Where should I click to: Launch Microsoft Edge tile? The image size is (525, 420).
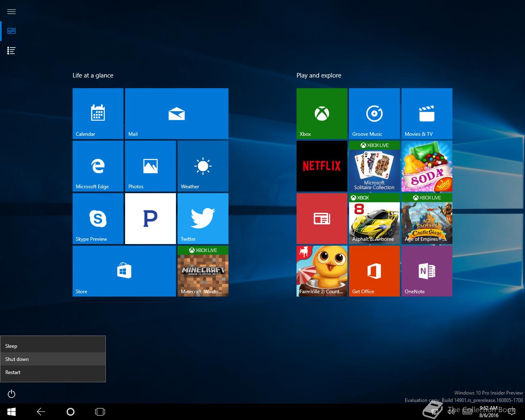(x=98, y=166)
